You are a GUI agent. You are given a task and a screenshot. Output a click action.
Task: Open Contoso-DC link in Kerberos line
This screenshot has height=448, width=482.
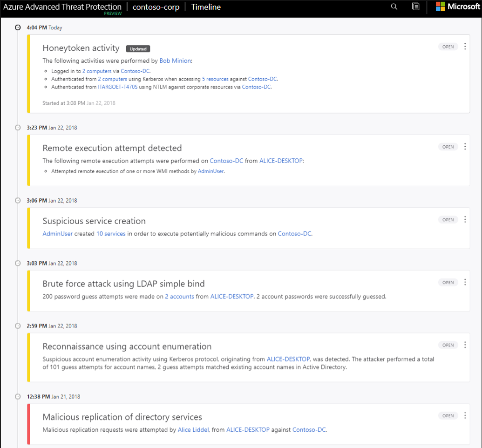pos(263,79)
